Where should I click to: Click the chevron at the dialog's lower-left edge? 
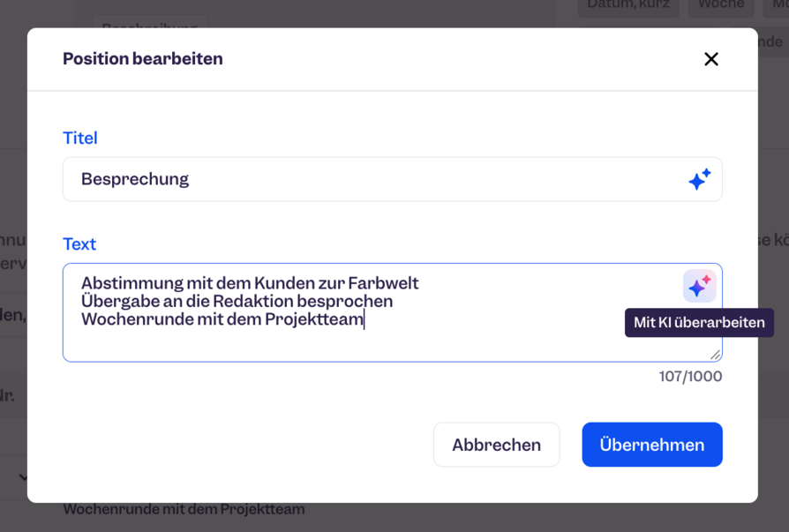point(23,476)
